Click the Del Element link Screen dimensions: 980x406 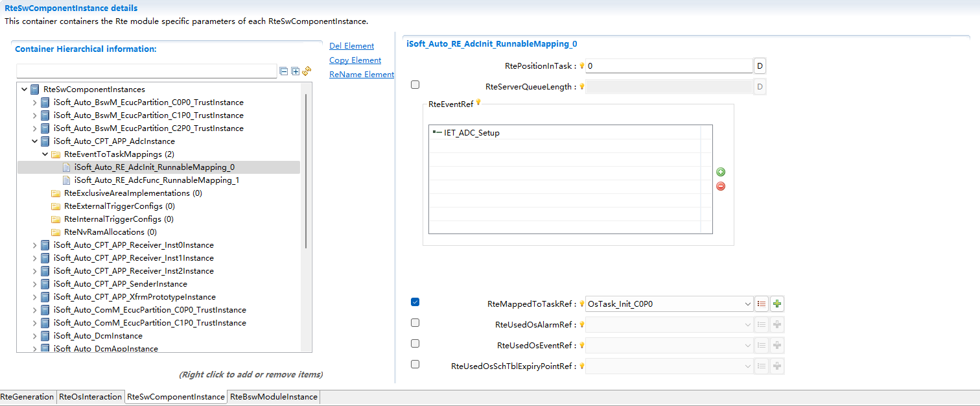(x=351, y=46)
